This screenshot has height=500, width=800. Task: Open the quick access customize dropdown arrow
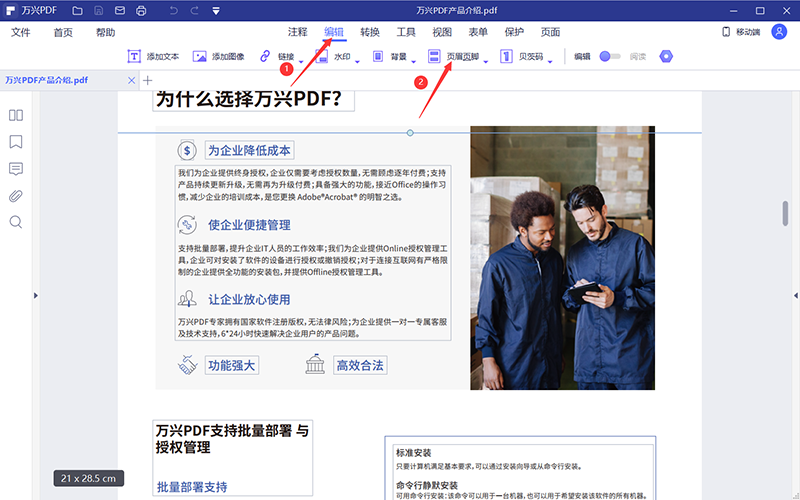pos(216,11)
